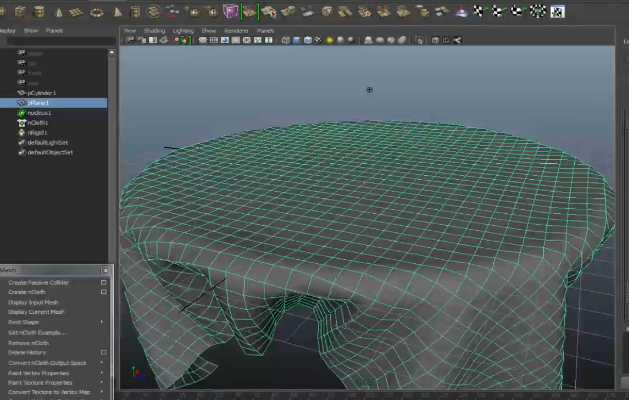Click the purple cube shelf icon
629x400 pixels.
pyautogui.click(x=231, y=12)
